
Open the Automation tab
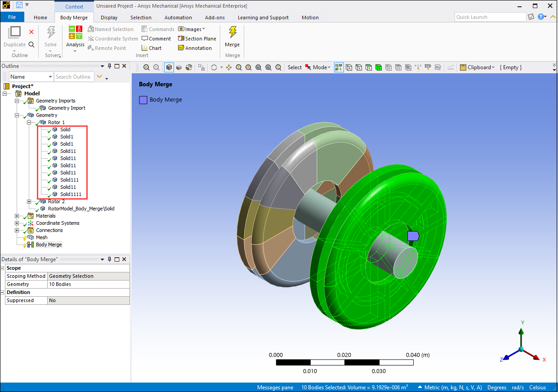(178, 18)
